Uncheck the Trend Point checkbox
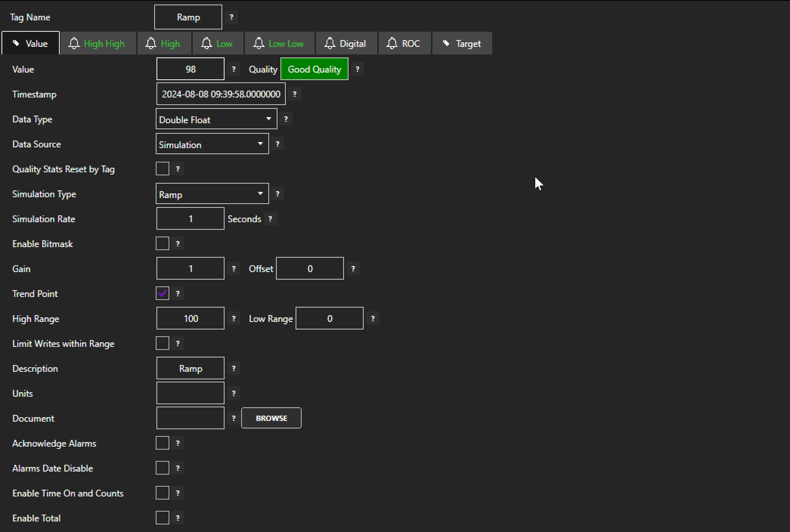 coord(163,294)
